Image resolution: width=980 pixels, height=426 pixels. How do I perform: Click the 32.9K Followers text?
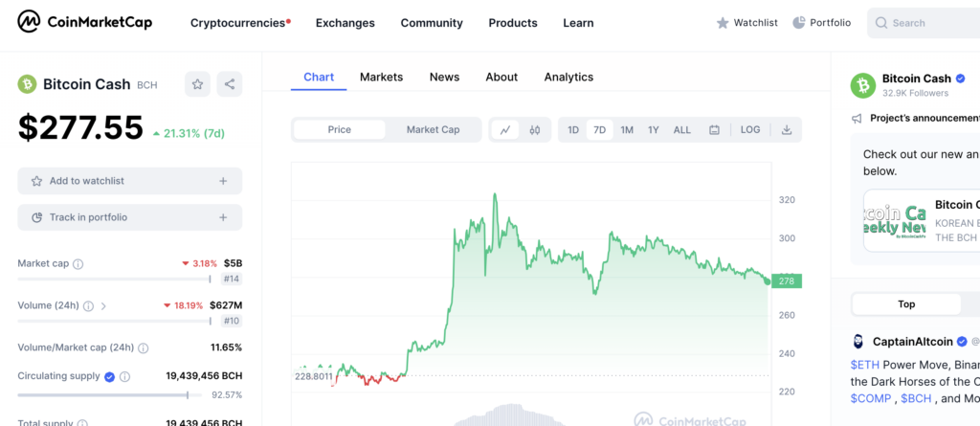point(915,93)
